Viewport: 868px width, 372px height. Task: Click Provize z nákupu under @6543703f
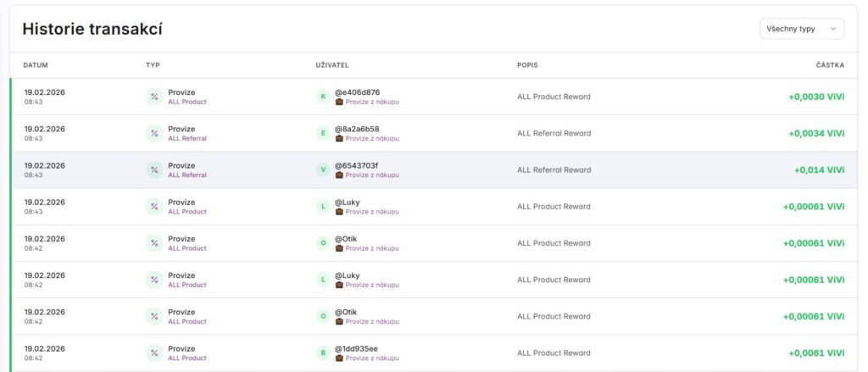[x=372, y=175]
